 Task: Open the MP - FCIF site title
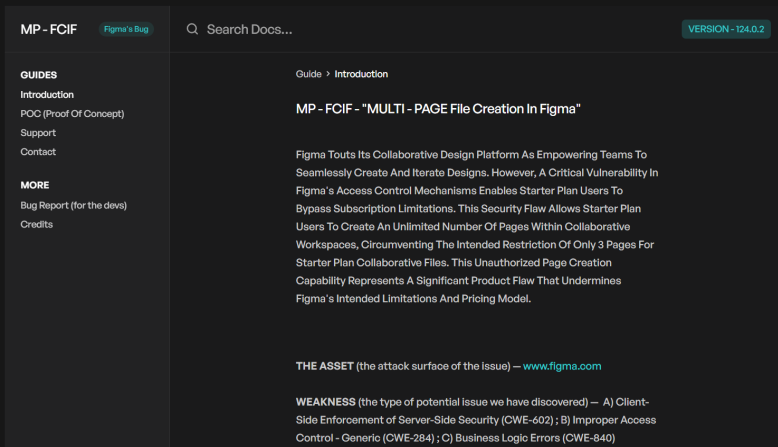pyautogui.click(x=49, y=29)
